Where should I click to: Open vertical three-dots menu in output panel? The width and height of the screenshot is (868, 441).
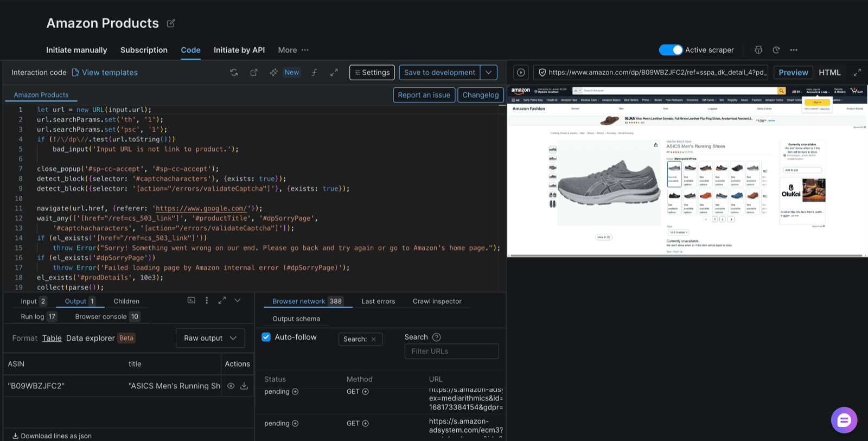tap(207, 300)
